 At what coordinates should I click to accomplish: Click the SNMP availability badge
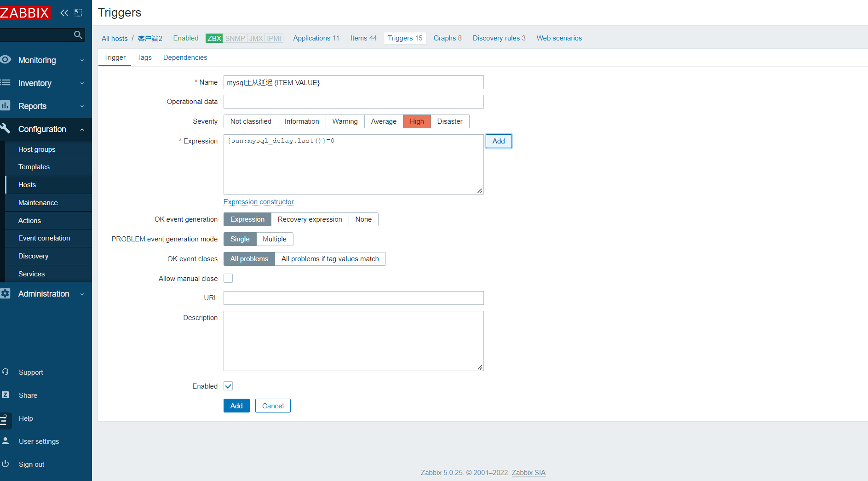[x=235, y=38]
